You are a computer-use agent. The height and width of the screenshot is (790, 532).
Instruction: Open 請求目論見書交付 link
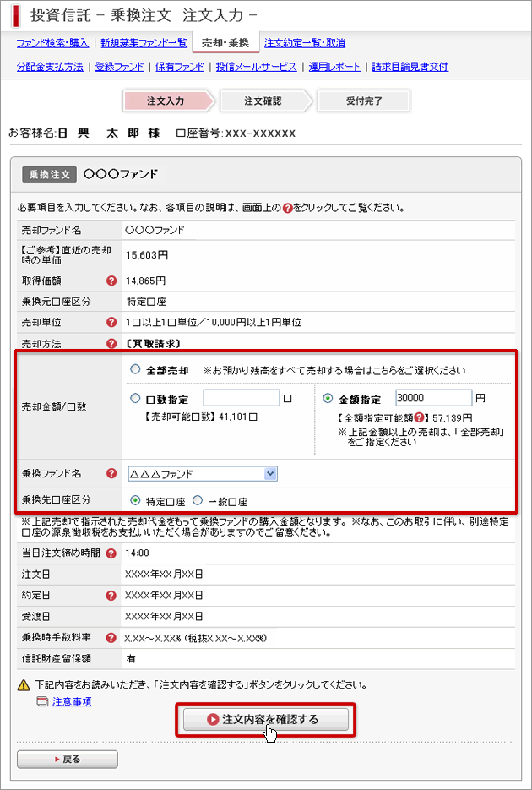[x=410, y=67]
